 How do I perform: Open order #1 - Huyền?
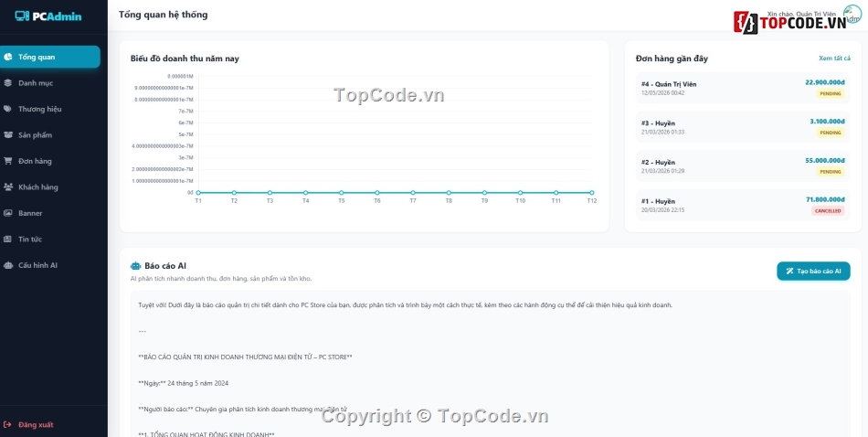(743, 205)
